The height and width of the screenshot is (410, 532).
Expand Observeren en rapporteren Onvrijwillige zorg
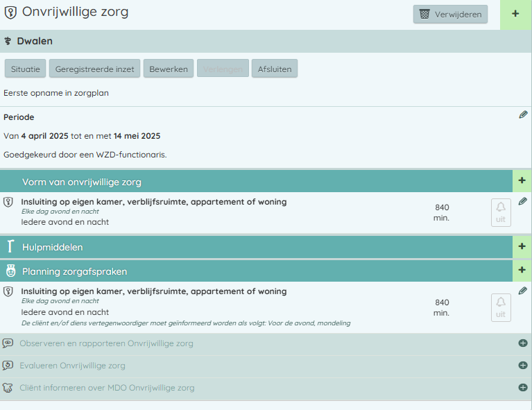523,343
